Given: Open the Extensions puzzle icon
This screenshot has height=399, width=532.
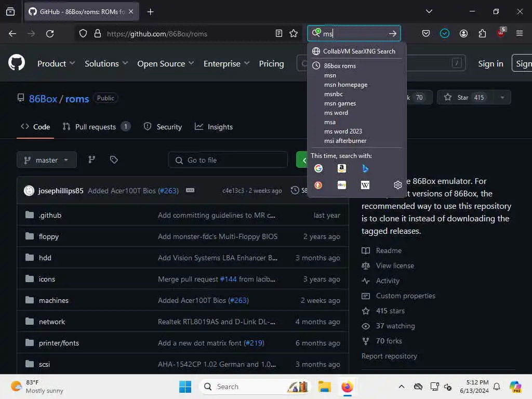Looking at the screenshot, I should pyautogui.click(x=482, y=33).
